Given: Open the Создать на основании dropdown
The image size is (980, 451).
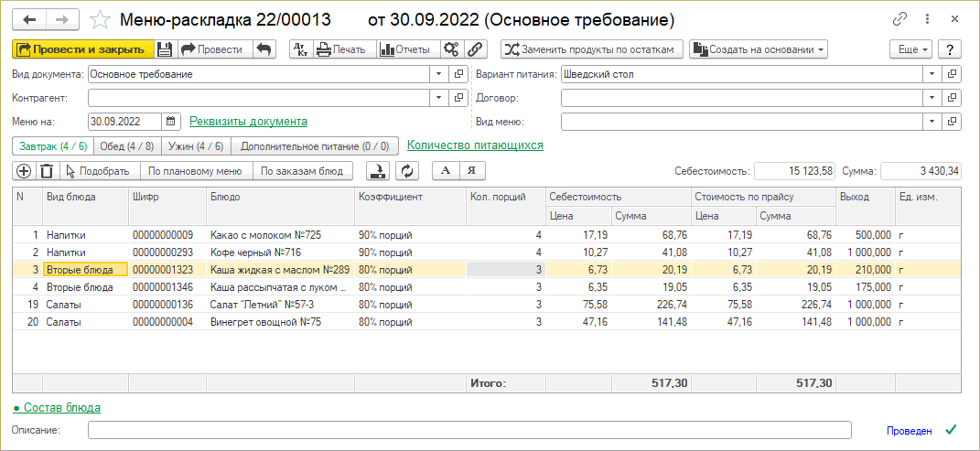Looking at the screenshot, I should 759,49.
